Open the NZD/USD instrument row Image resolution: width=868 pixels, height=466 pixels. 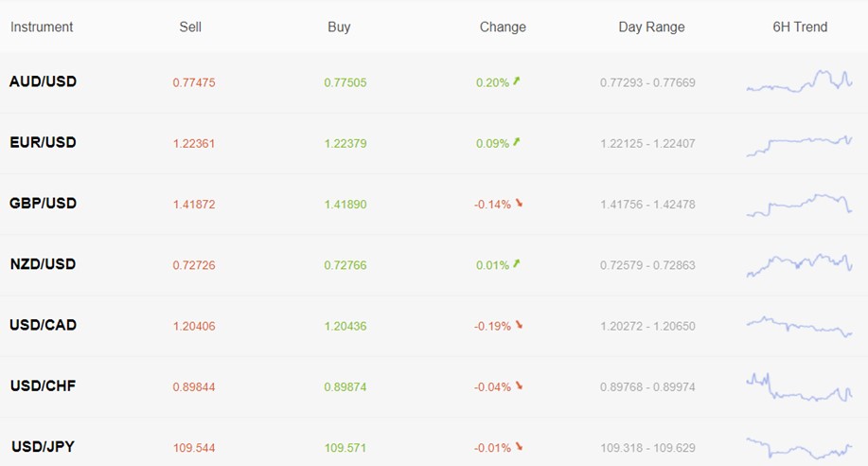(x=434, y=265)
